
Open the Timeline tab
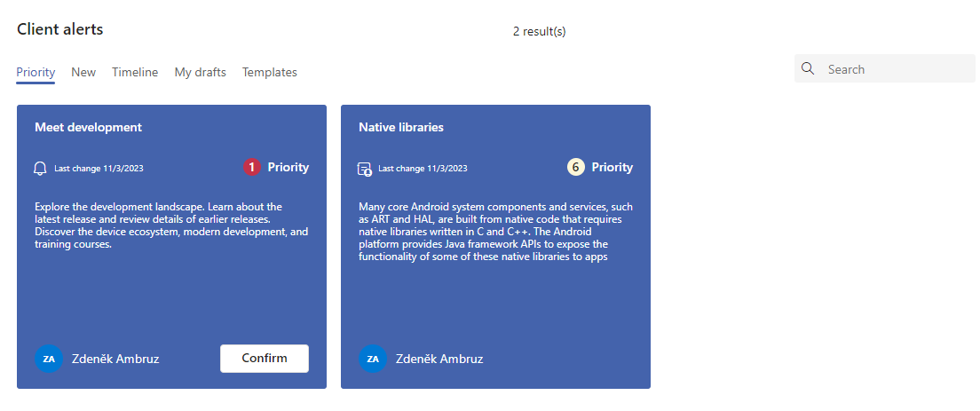coord(135,72)
